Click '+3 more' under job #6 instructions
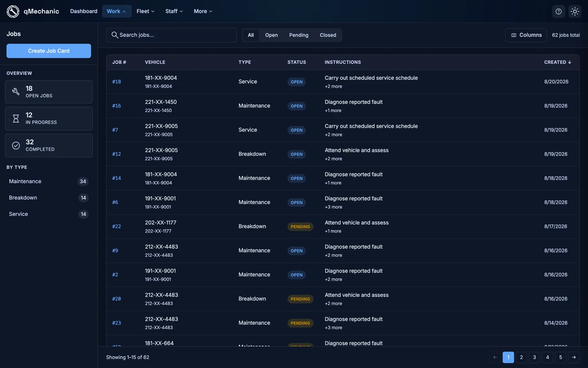This screenshot has height=368, width=588. 333,207
